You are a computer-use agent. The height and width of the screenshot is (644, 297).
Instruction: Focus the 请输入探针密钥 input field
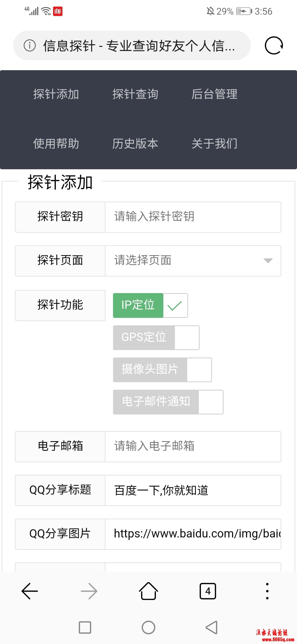point(193,217)
